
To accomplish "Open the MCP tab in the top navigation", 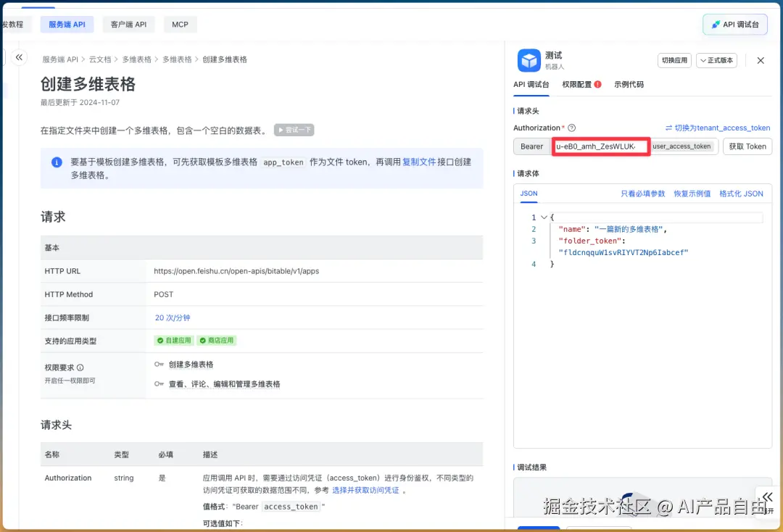I will (x=180, y=24).
